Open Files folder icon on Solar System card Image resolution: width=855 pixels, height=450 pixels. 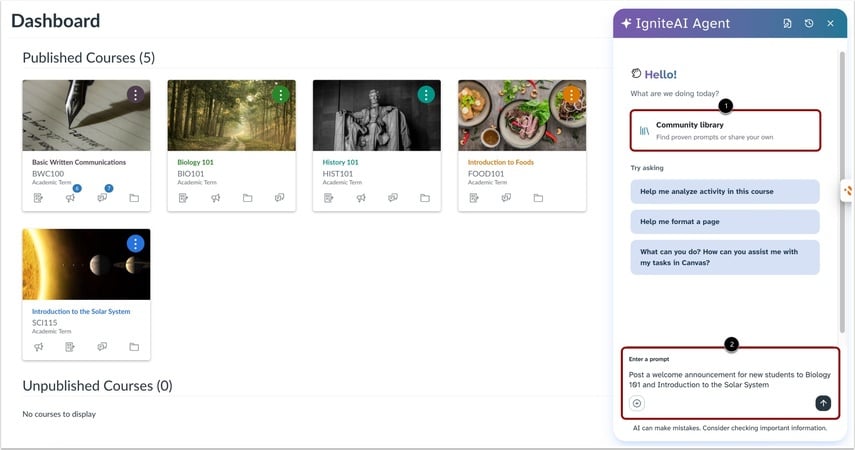(134, 347)
